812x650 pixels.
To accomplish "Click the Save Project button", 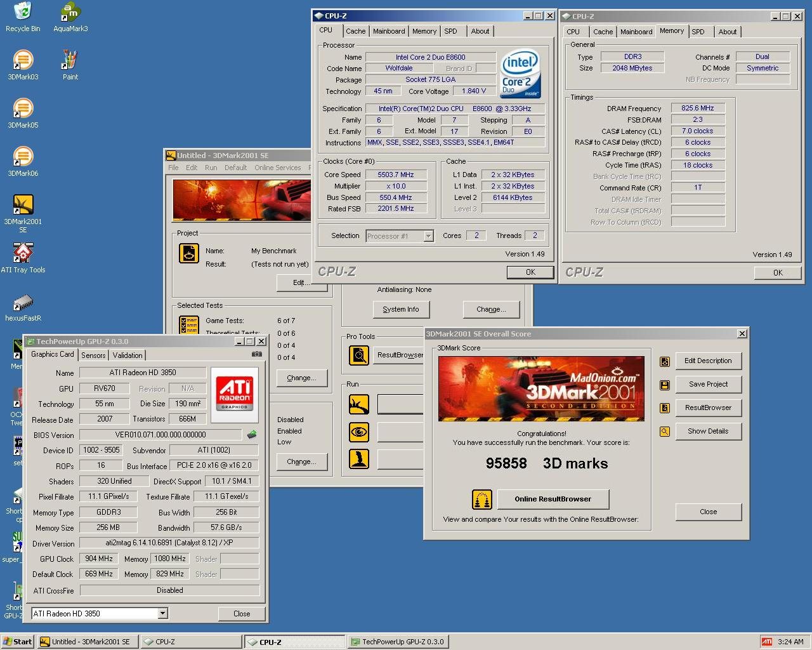I will [x=708, y=384].
